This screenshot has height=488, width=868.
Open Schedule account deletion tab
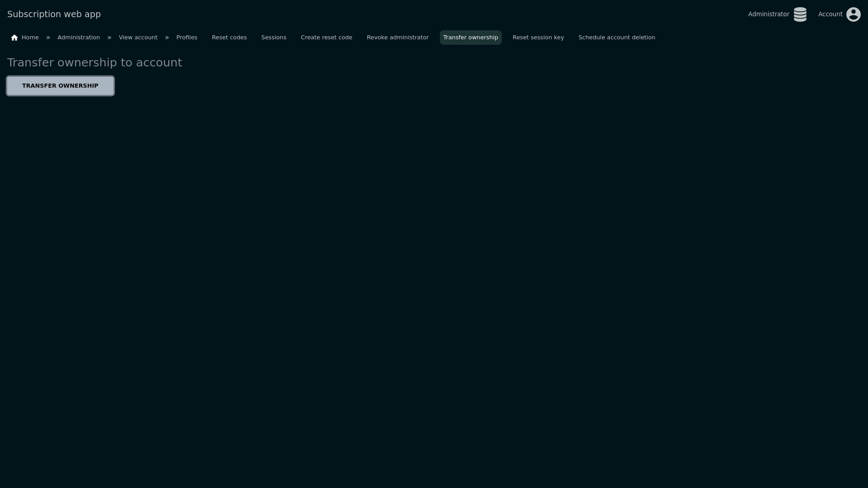pyautogui.click(x=617, y=38)
